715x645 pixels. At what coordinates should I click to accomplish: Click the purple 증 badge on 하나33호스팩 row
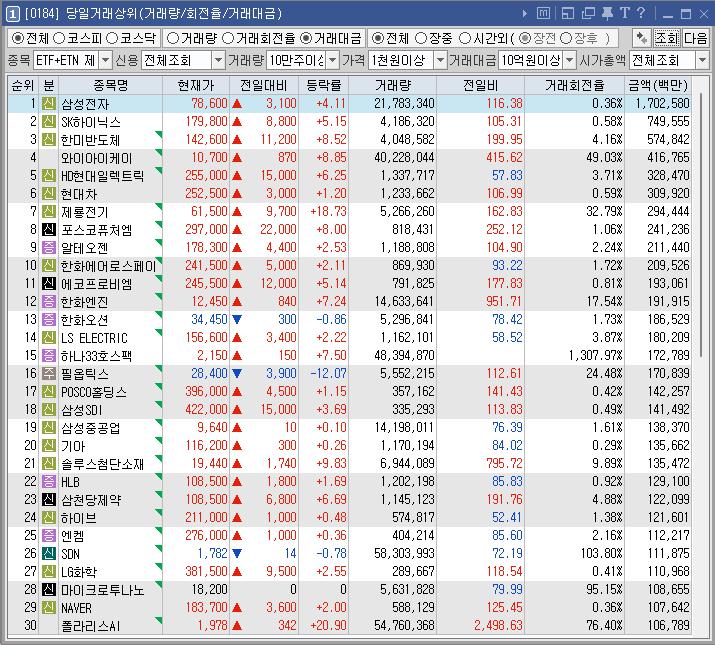(x=49, y=355)
